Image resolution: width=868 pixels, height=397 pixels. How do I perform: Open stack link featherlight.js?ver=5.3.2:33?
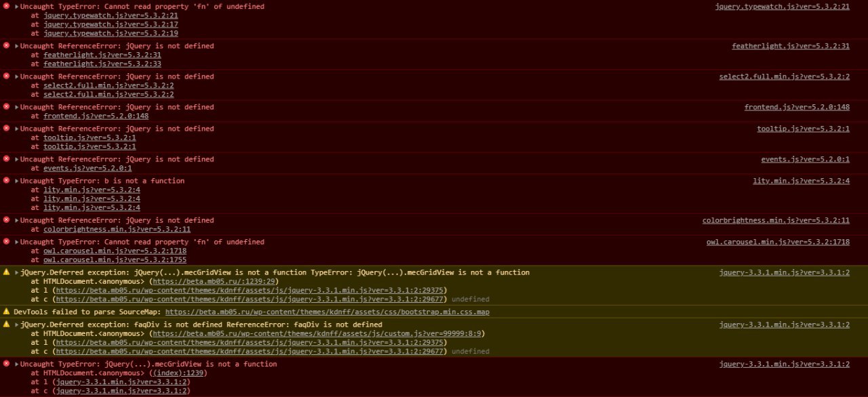click(102, 64)
